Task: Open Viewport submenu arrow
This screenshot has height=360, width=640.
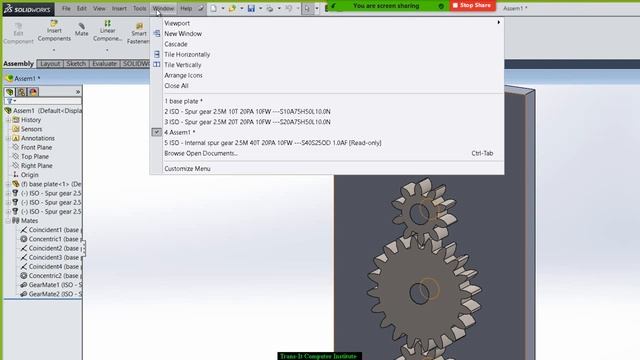Action: tap(498, 23)
